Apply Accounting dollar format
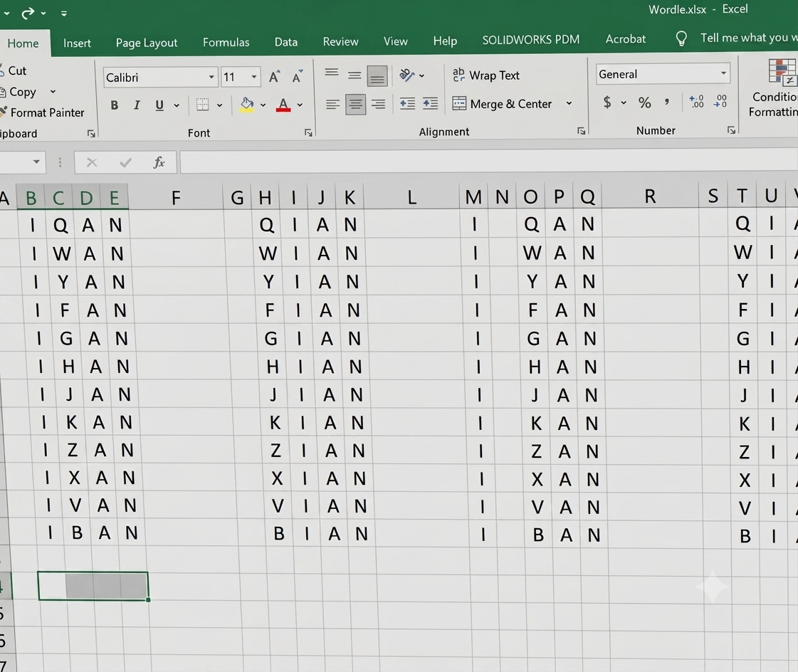This screenshot has height=672, width=798. [607, 103]
